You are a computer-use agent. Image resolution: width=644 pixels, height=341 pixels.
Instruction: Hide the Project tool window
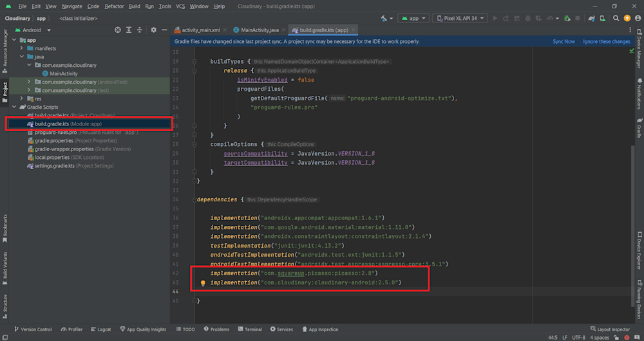tap(164, 30)
